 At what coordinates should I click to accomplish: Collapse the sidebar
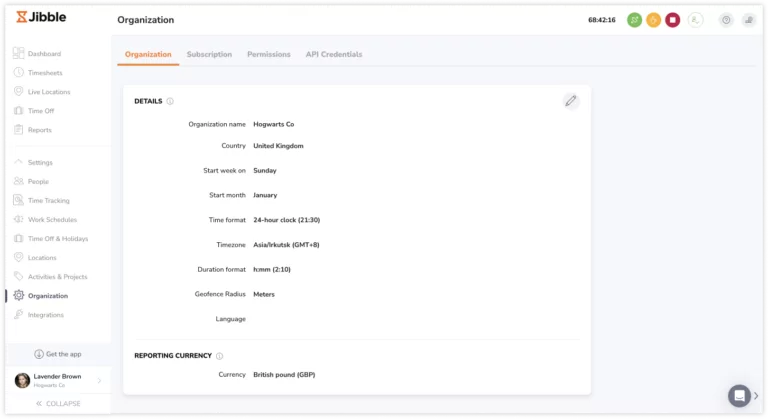click(x=58, y=404)
